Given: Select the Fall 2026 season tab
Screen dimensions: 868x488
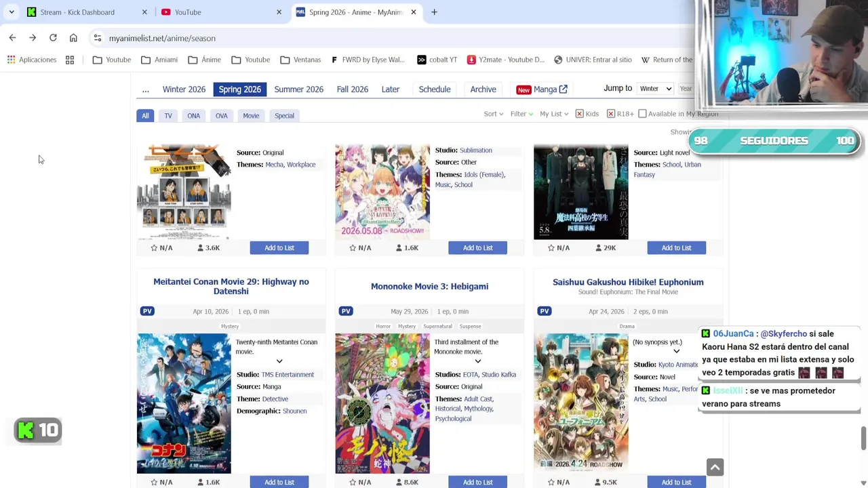Looking at the screenshot, I should [352, 89].
